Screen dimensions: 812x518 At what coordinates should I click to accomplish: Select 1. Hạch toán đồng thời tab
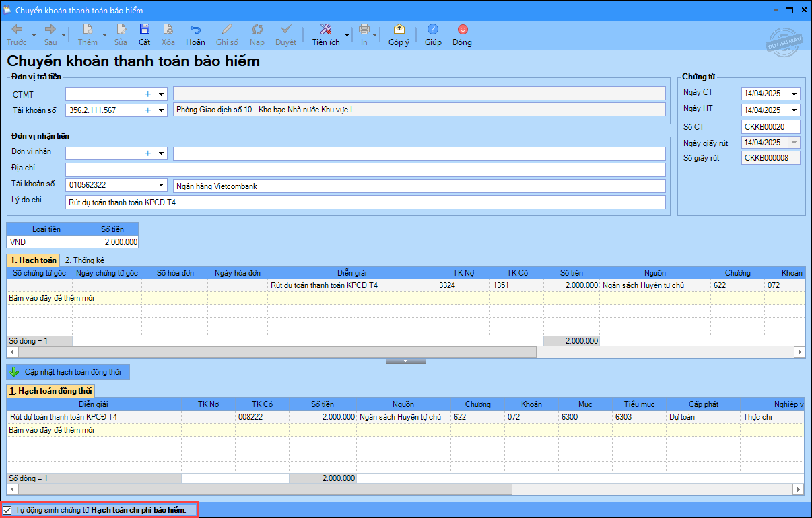tap(51, 390)
